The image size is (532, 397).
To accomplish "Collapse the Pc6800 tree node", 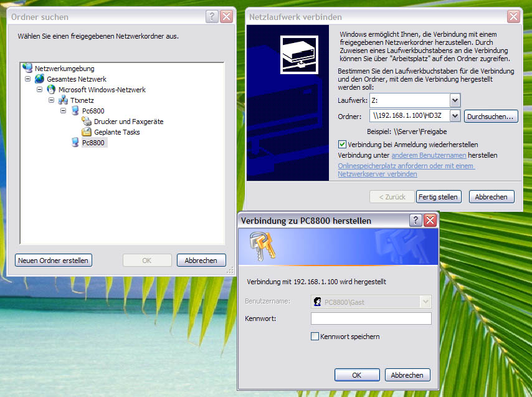I will (63, 110).
